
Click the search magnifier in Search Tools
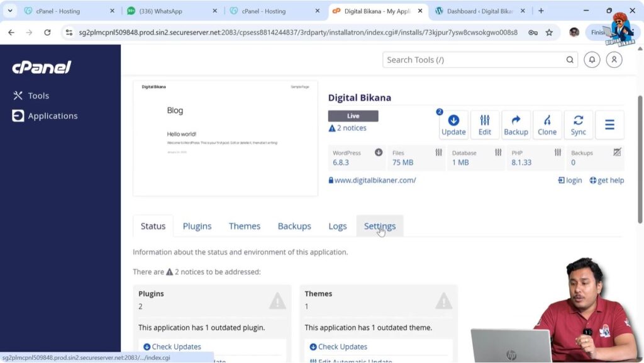[569, 59]
